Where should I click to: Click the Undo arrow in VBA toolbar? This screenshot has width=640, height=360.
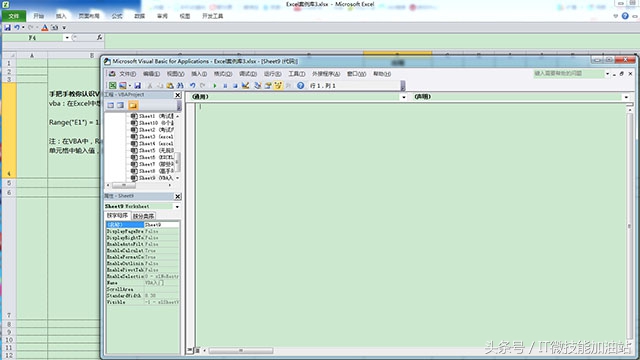coord(192,86)
